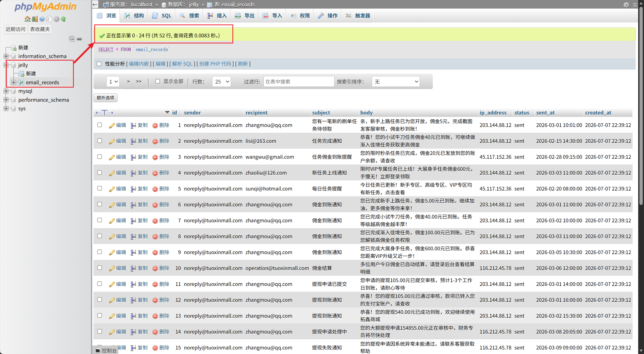Open the phpMyAdmin documentation help icon

(x=42, y=19)
